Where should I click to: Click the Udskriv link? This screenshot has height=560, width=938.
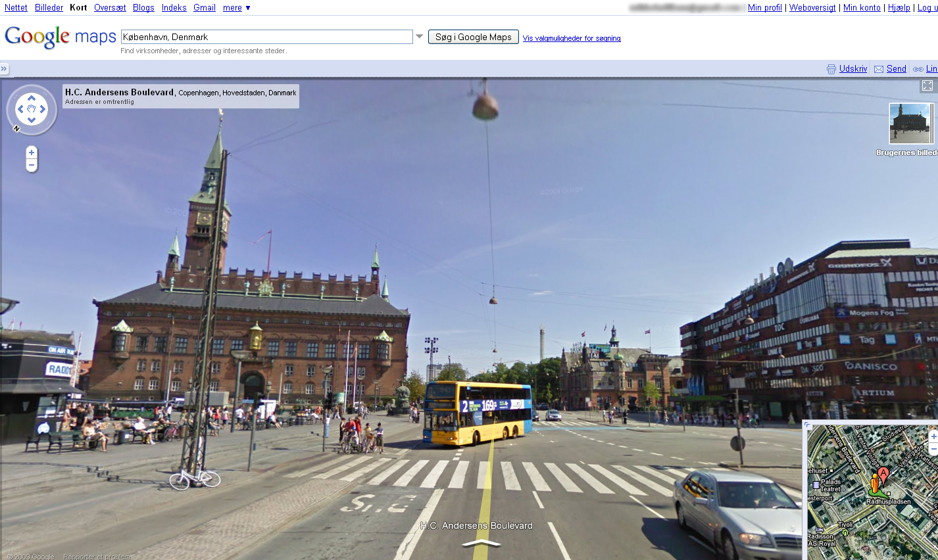pos(853,69)
